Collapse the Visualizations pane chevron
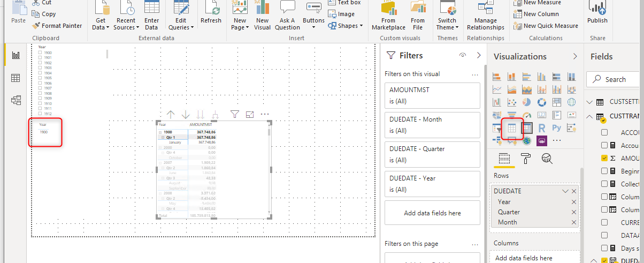Viewport: 644px width, 263px height. [576, 56]
